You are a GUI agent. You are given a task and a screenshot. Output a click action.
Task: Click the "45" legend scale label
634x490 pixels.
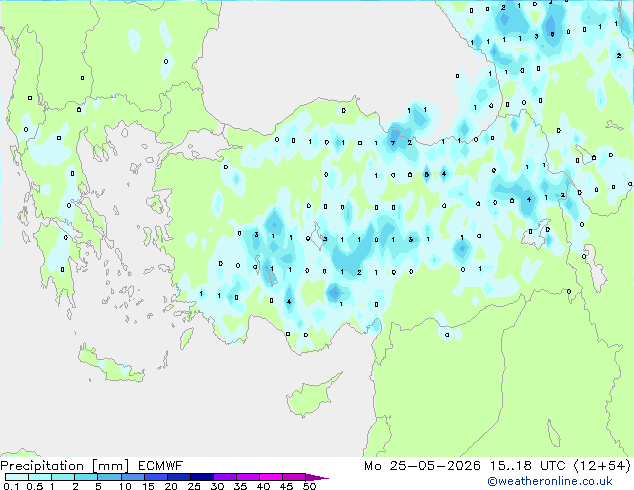(x=286, y=486)
